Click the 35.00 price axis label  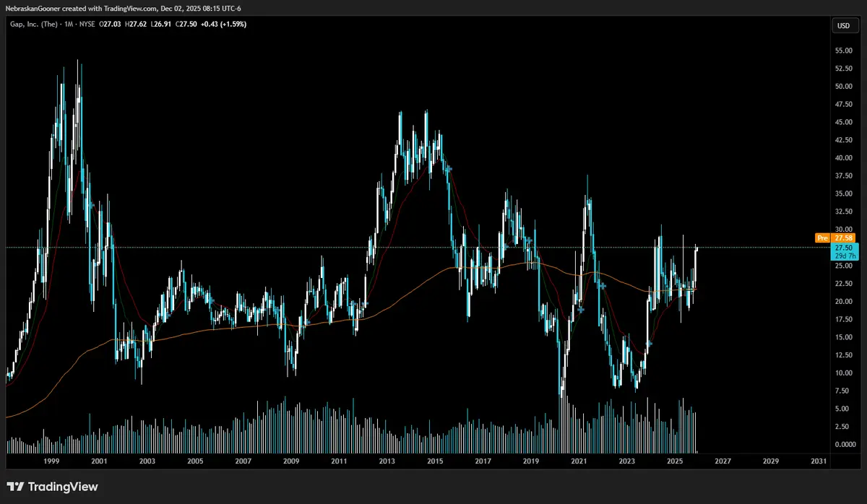pyautogui.click(x=843, y=194)
